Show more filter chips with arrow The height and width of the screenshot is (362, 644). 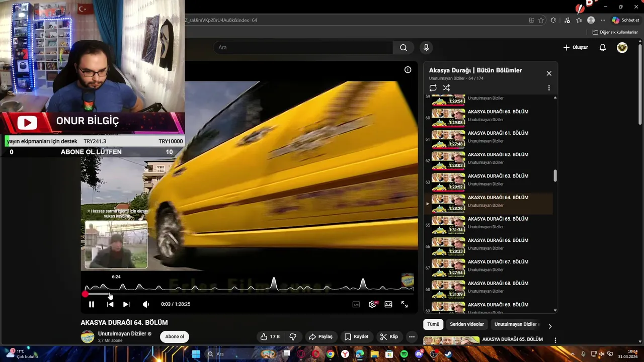pos(550,326)
